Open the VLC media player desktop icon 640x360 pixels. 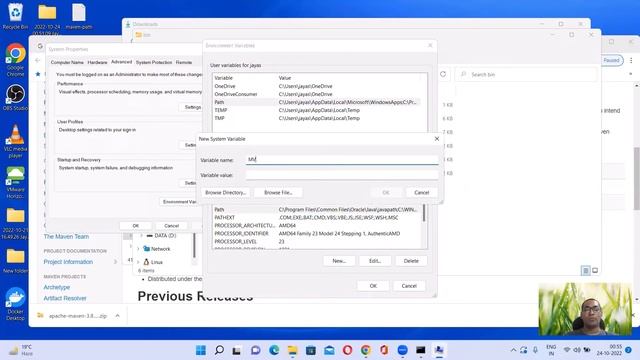pyautogui.click(x=15, y=141)
